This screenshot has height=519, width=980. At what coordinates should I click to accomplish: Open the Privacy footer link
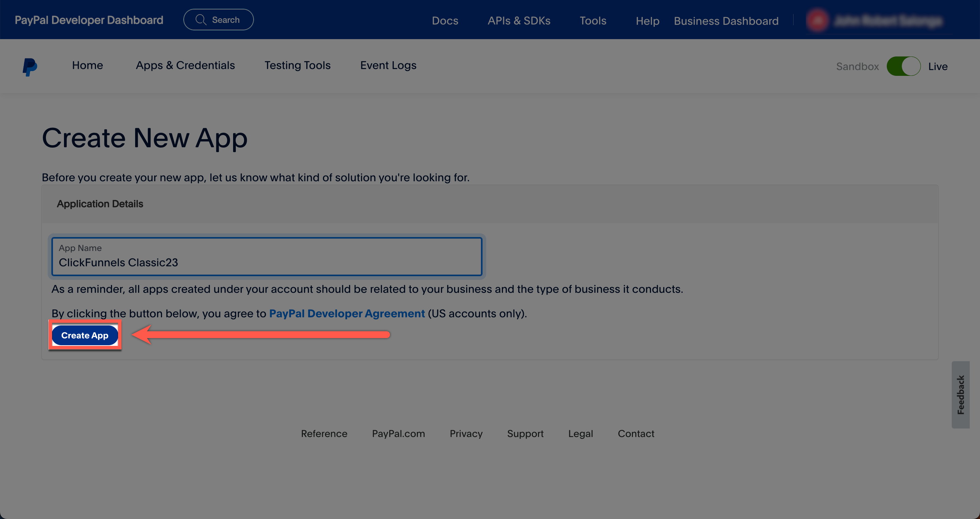(465, 433)
